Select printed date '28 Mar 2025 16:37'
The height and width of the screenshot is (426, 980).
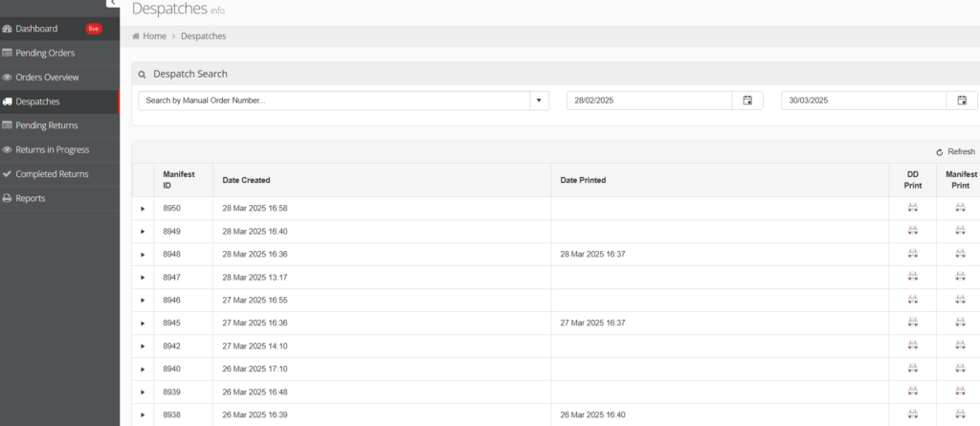pyautogui.click(x=592, y=255)
